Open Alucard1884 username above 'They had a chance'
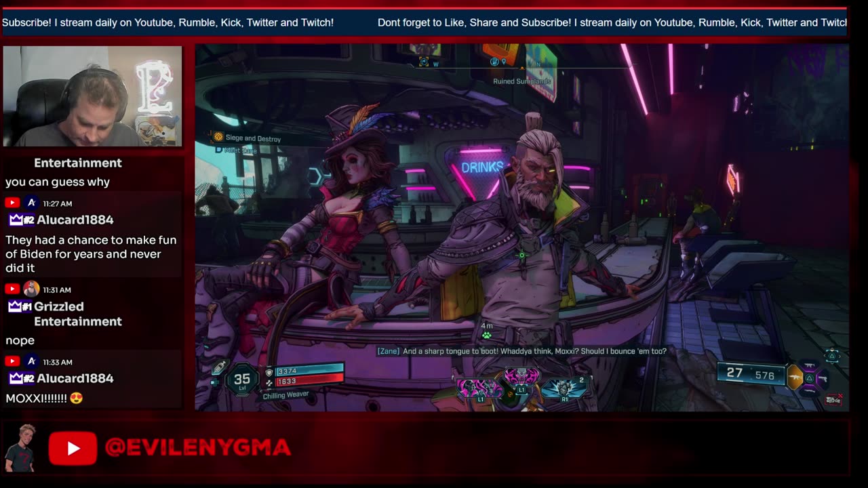868x488 pixels. pos(75,220)
